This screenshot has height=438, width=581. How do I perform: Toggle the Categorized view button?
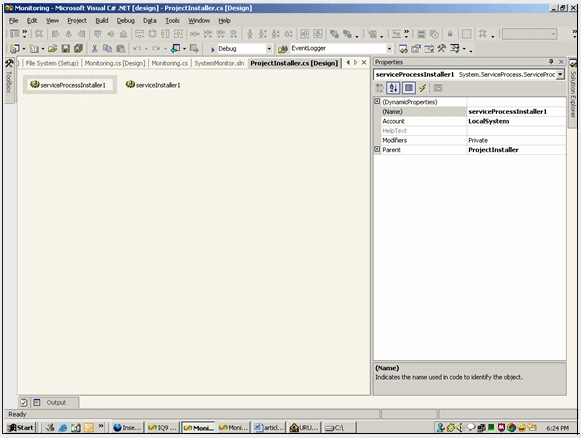coord(379,88)
